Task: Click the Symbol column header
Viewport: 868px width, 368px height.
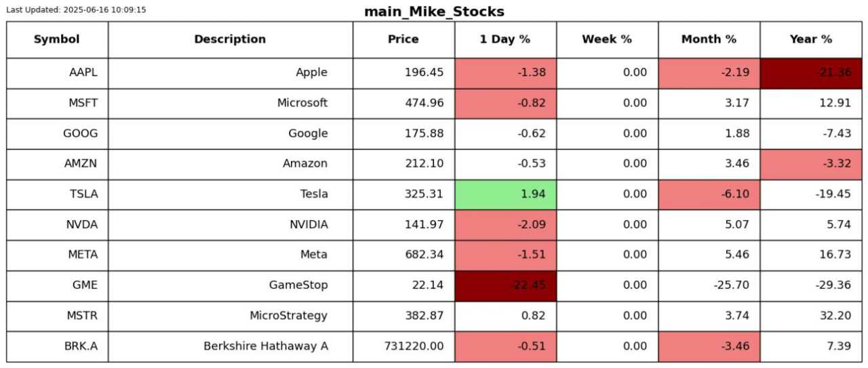Action: click(x=57, y=39)
